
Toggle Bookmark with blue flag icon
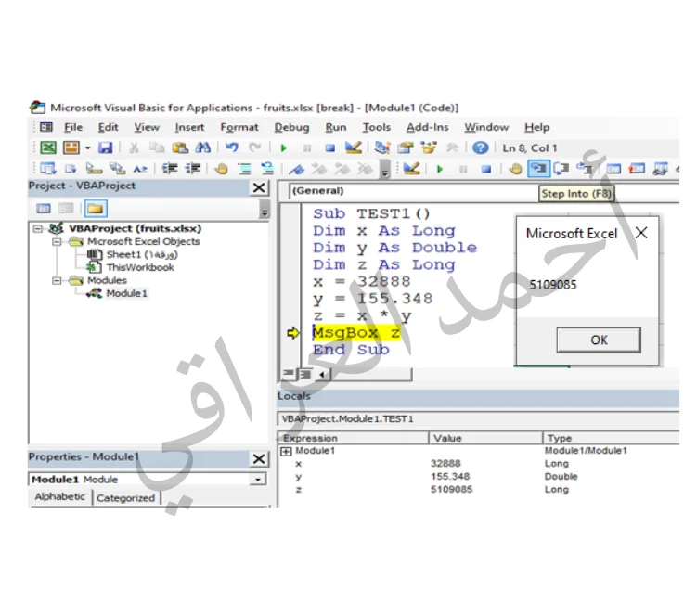(296, 169)
